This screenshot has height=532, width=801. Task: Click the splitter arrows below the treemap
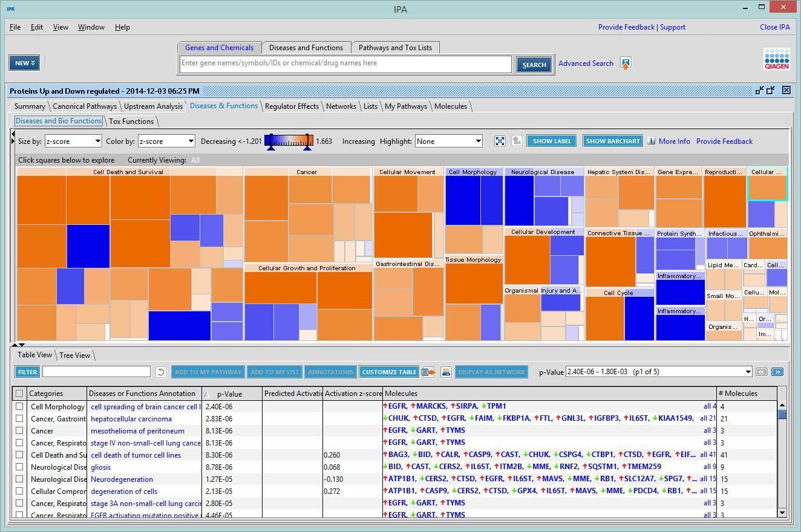point(18,345)
